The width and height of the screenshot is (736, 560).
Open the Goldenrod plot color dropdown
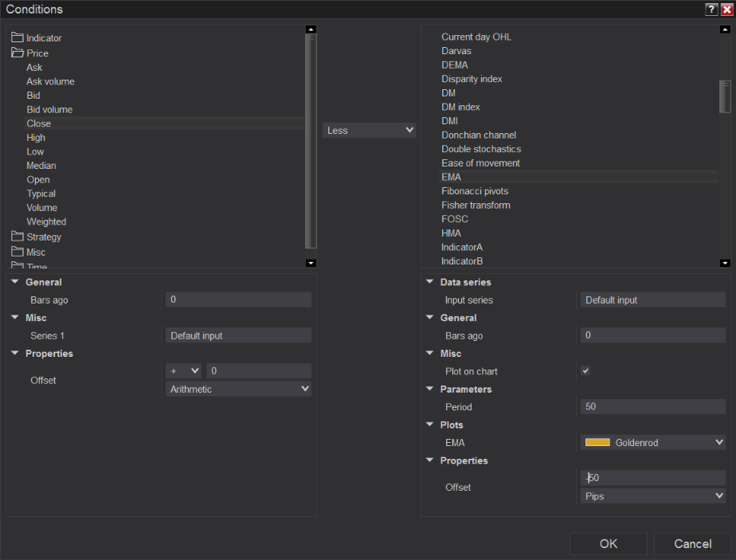[x=653, y=442]
